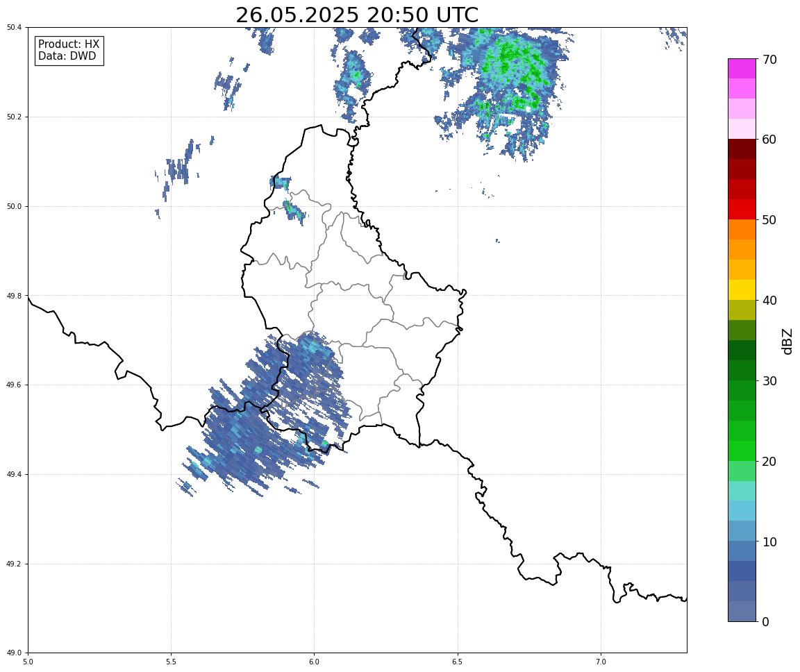Screen dimensions: 800x672
Task: Select the bright red swatch just above 50
Action: (742, 209)
